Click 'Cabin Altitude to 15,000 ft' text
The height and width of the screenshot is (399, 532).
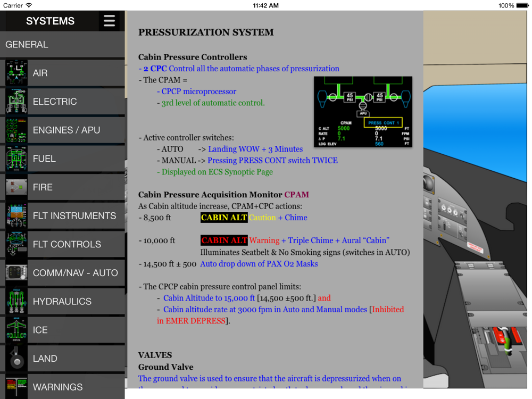209,298
